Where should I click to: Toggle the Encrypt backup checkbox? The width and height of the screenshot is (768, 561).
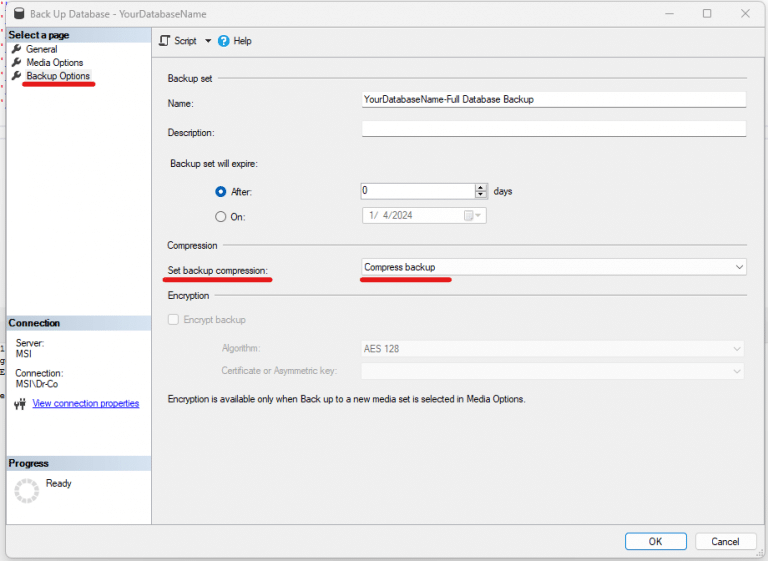(x=174, y=320)
